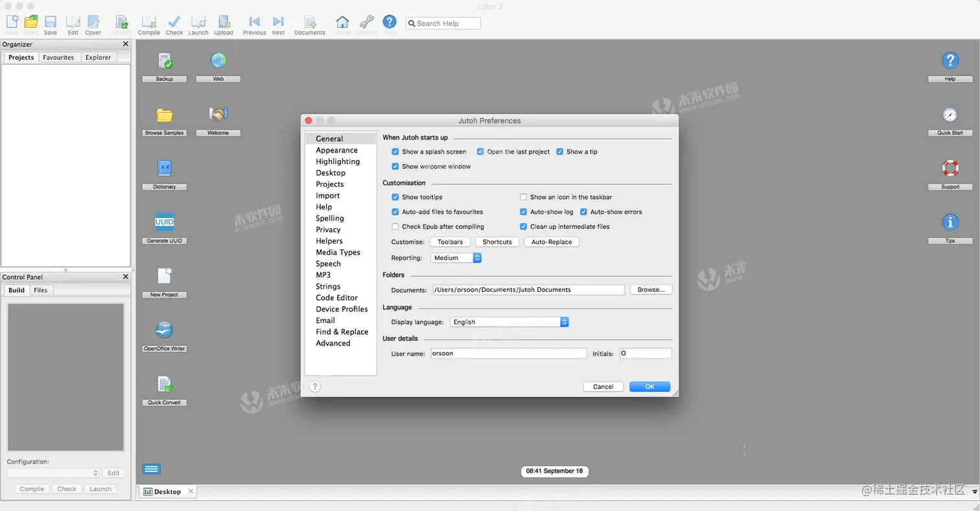
Task: Open the OpenOffice Writer icon
Action: pyautogui.click(x=165, y=329)
